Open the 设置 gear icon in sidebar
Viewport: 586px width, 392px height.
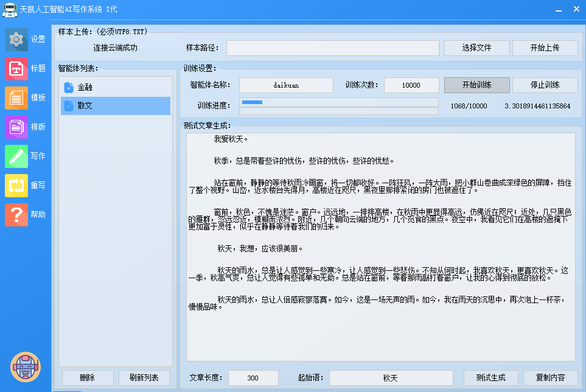click(16, 39)
